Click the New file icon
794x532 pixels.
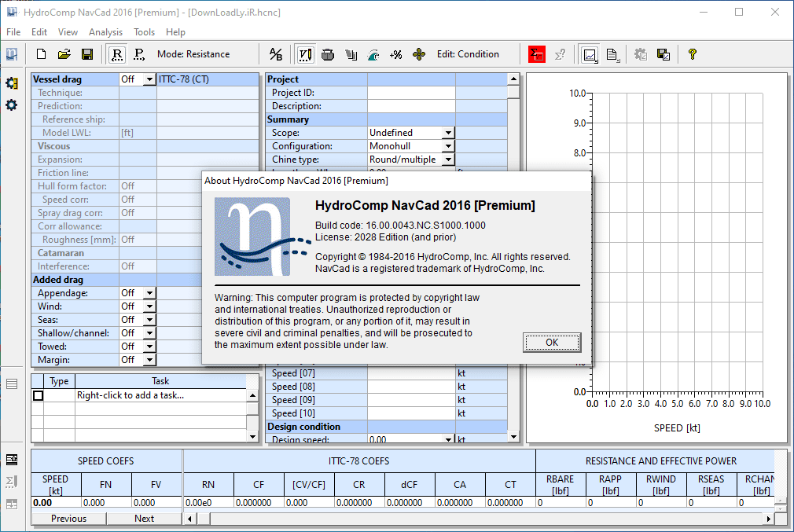(x=41, y=54)
